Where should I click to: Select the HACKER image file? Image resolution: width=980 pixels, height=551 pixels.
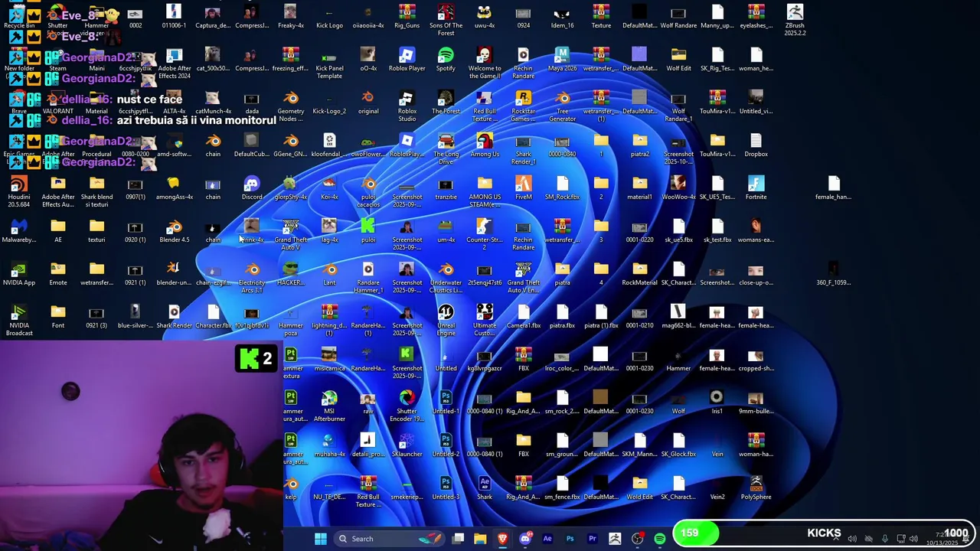pyautogui.click(x=290, y=274)
